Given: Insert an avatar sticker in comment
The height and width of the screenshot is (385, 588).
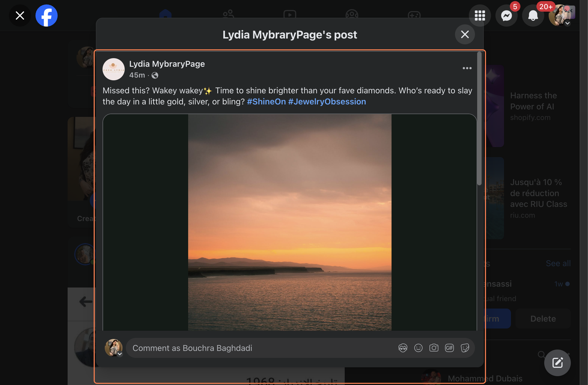Looking at the screenshot, I should click(403, 348).
